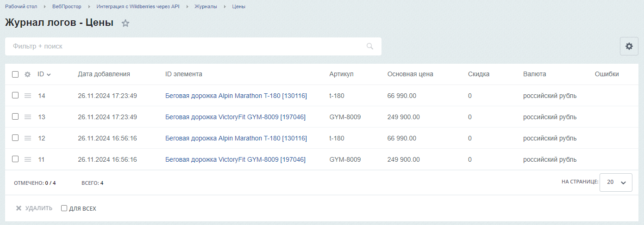Click 'Отмечено: 0 / 4' counter
This screenshot has width=644, height=225.
pos(35,183)
